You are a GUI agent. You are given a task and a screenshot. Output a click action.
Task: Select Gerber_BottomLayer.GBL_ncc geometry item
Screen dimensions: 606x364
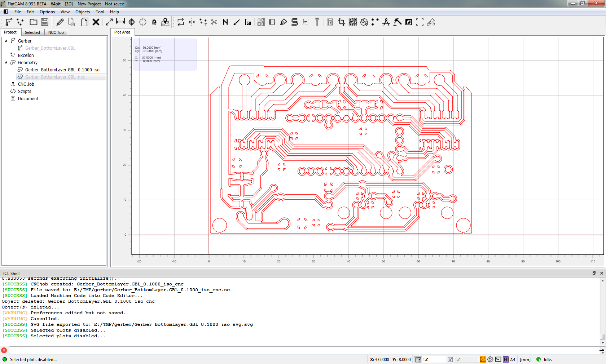(55, 77)
